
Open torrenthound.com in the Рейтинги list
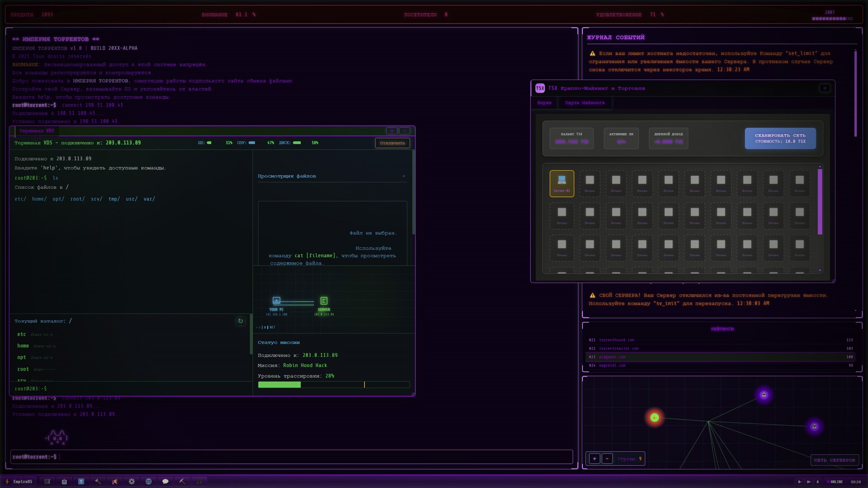point(617,340)
